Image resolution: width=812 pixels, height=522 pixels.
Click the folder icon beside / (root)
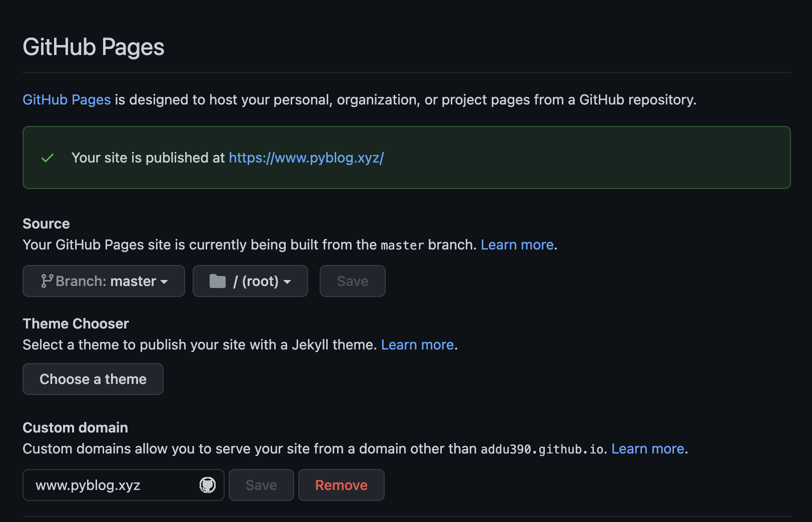217,281
